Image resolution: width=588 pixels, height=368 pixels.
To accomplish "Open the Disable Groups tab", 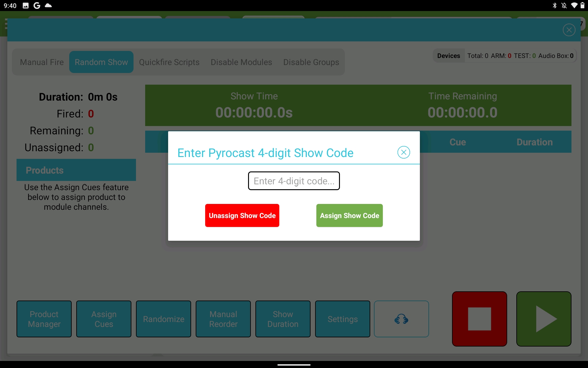I will click(x=311, y=62).
